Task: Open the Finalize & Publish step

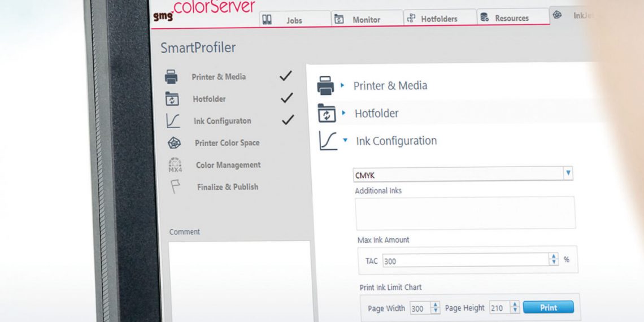Action: click(x=228, y=187)
